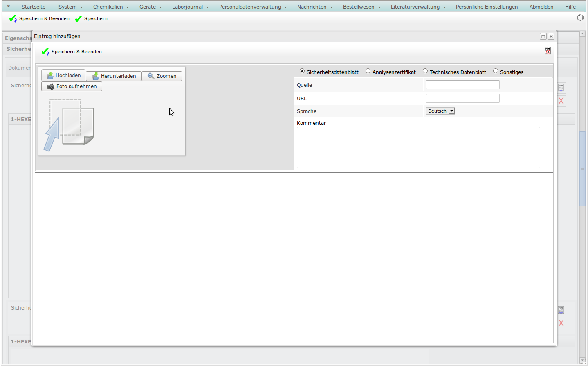Click Speichern & Beenden in the dialog
588x366 pixels.
(x=72, y=52)
